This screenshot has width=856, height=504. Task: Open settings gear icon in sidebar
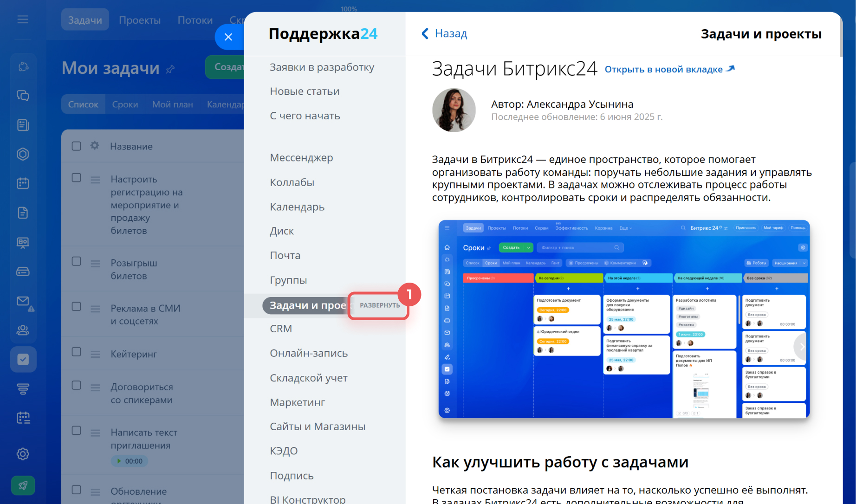[x=23, y=454]
